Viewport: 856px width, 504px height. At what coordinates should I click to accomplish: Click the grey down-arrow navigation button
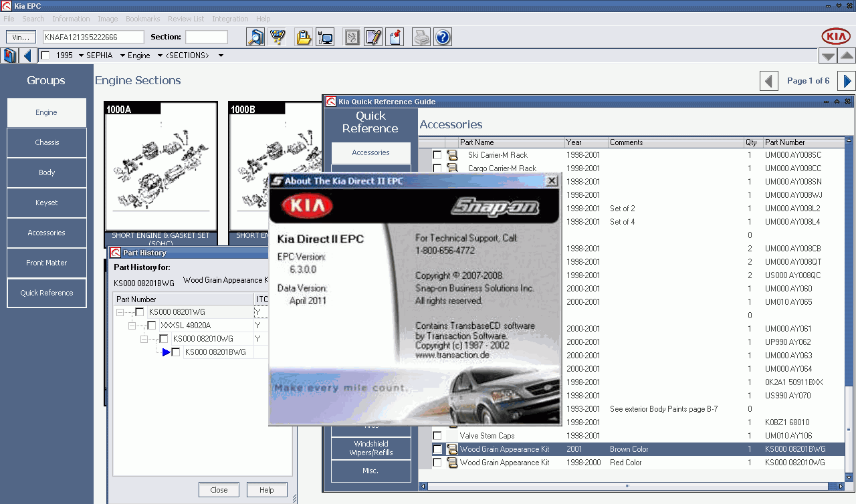pos(828,56)
